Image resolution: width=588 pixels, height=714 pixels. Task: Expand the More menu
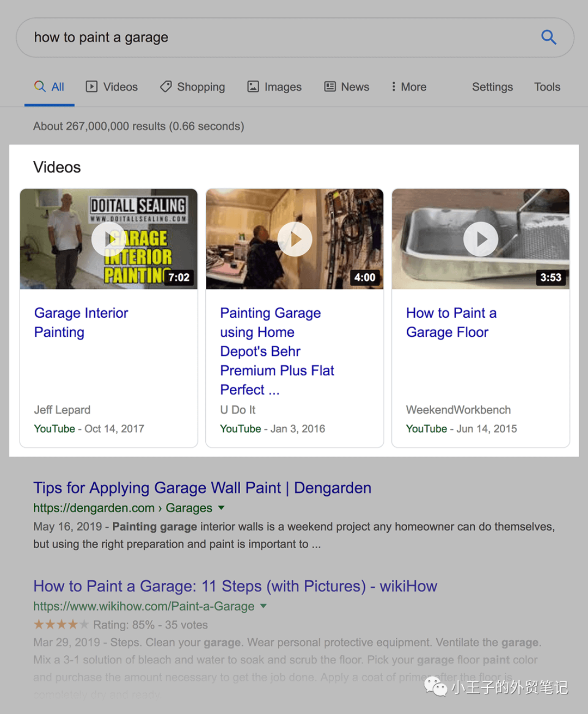tap(408, 87)
